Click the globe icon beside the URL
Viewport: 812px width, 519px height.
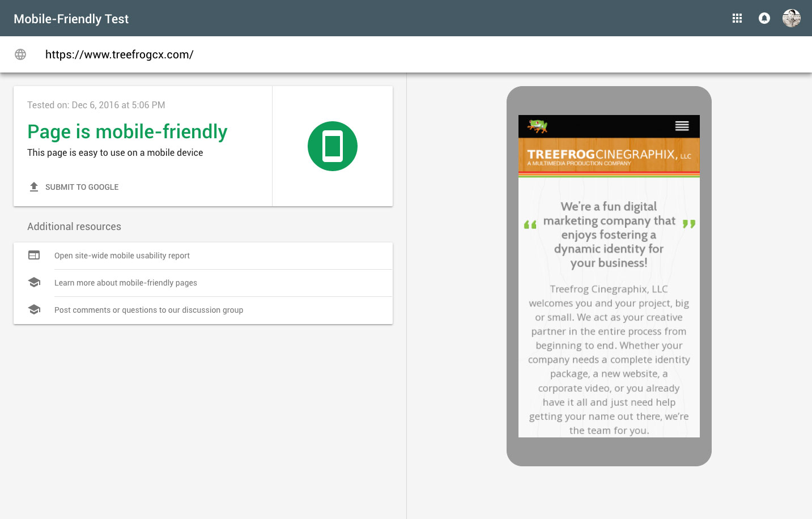20,54
